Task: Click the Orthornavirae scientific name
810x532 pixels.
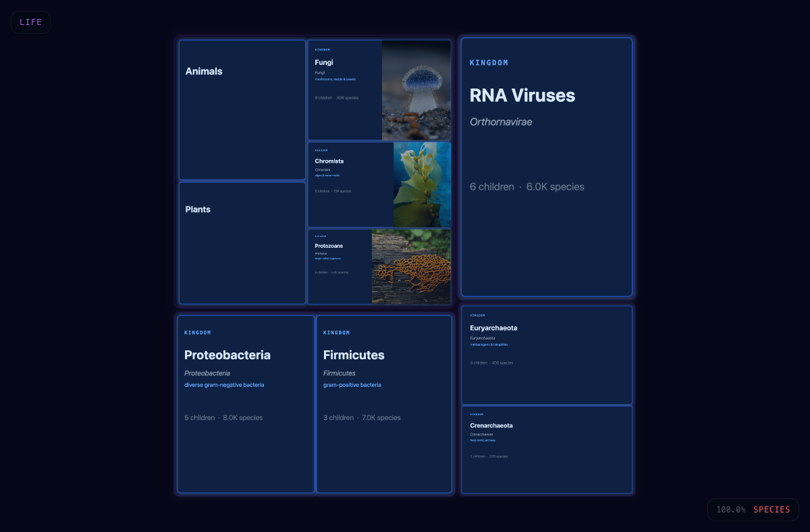Action: coord(501,122)
